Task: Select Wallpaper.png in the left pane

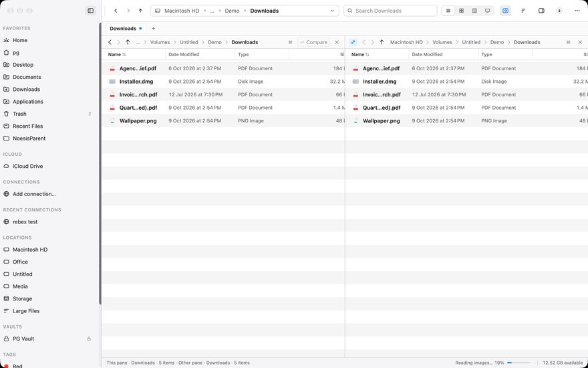Action: [223, 121]
